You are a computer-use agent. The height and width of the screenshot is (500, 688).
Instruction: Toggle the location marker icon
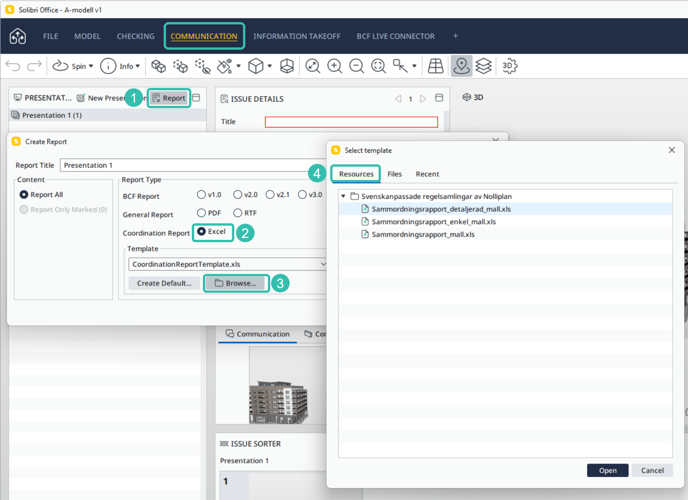(461, 66)
